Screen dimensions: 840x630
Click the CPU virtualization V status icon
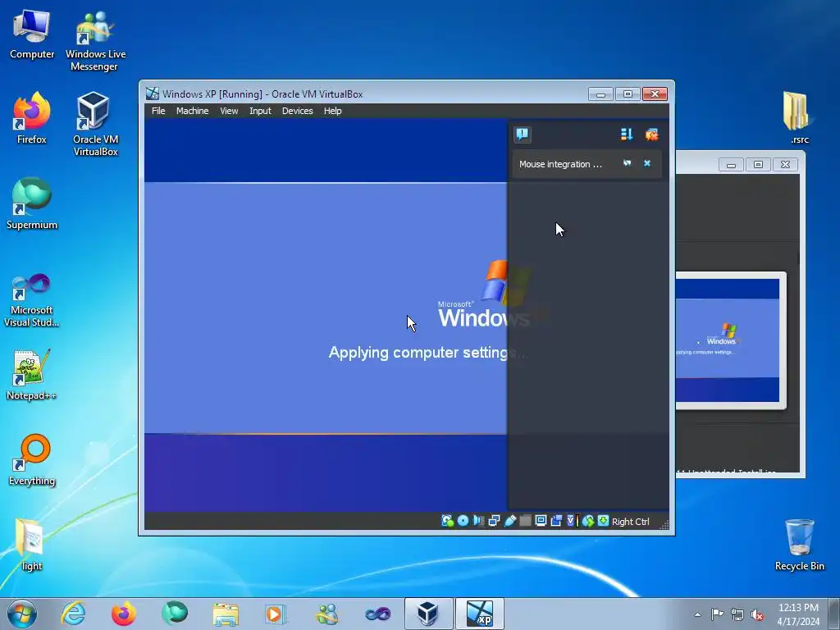(572, 521)
